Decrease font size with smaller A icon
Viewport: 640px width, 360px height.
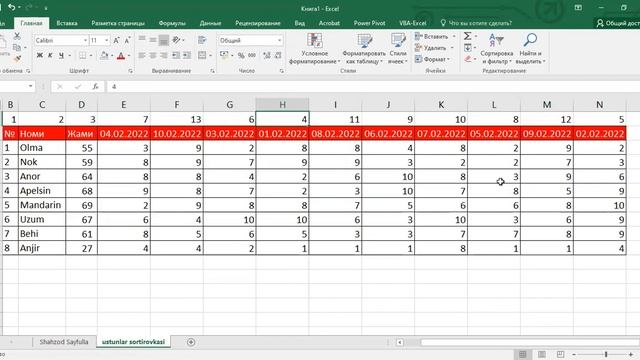[127, 40]
